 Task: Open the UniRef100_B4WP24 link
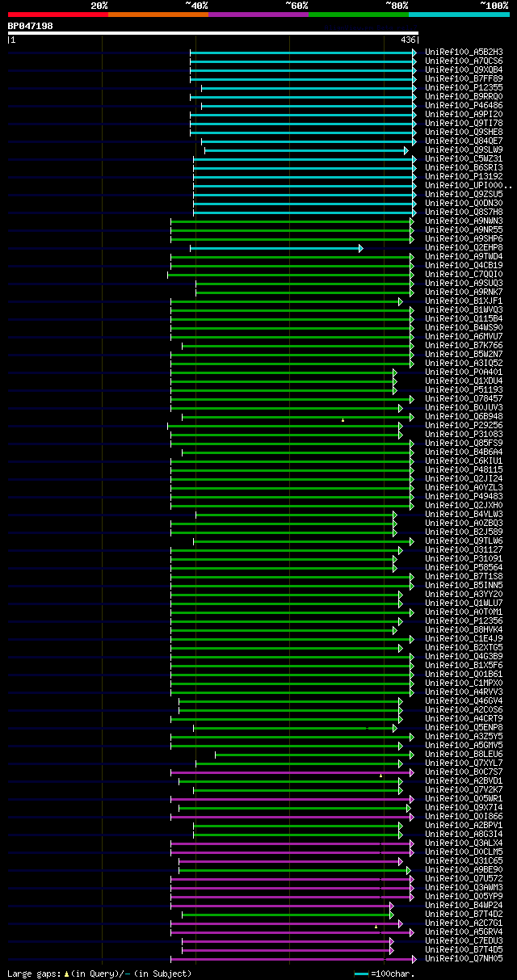464,905
